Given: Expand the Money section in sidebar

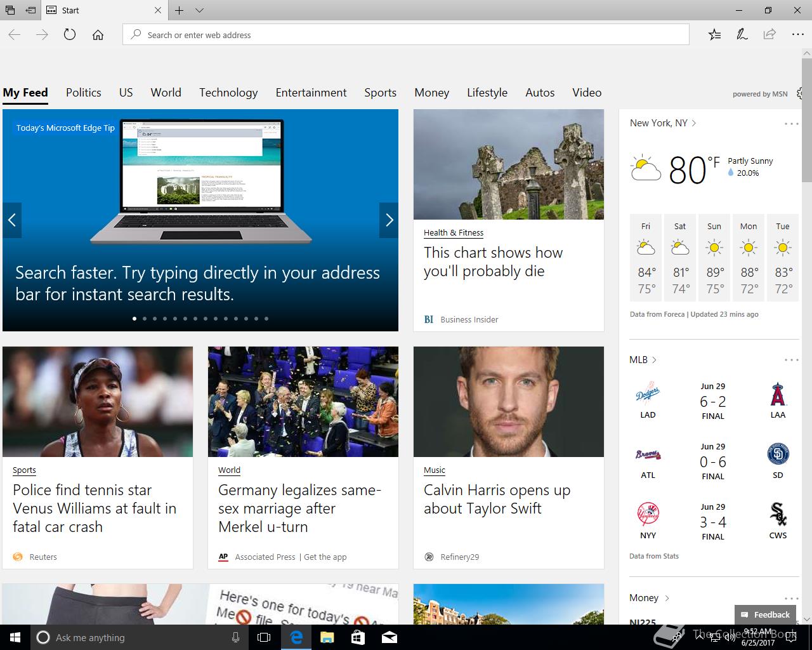Looking at the screenshot, I should click(x=649, y=598).
